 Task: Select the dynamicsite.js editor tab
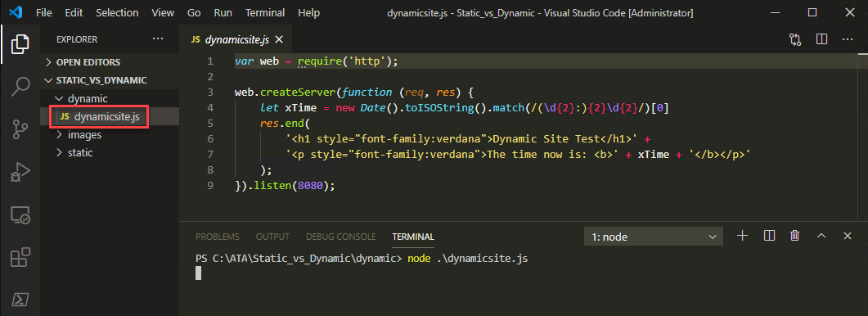[236, 39]
